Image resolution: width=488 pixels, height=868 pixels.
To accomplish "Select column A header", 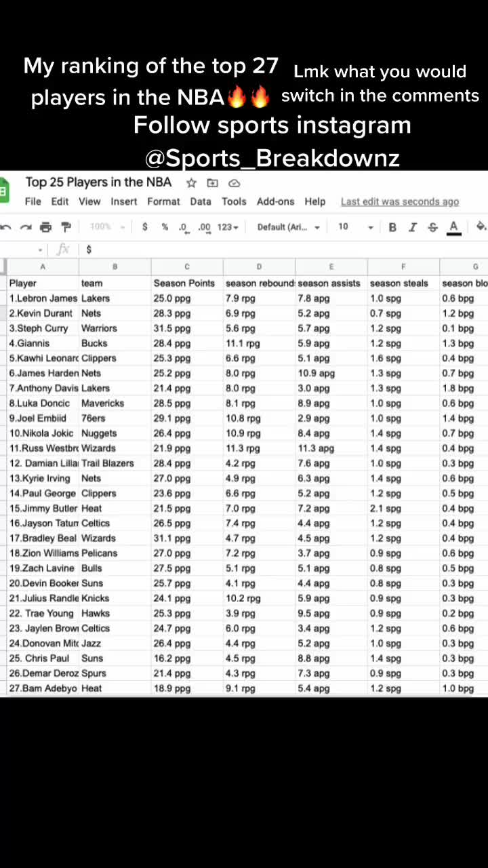I will 43,267.
